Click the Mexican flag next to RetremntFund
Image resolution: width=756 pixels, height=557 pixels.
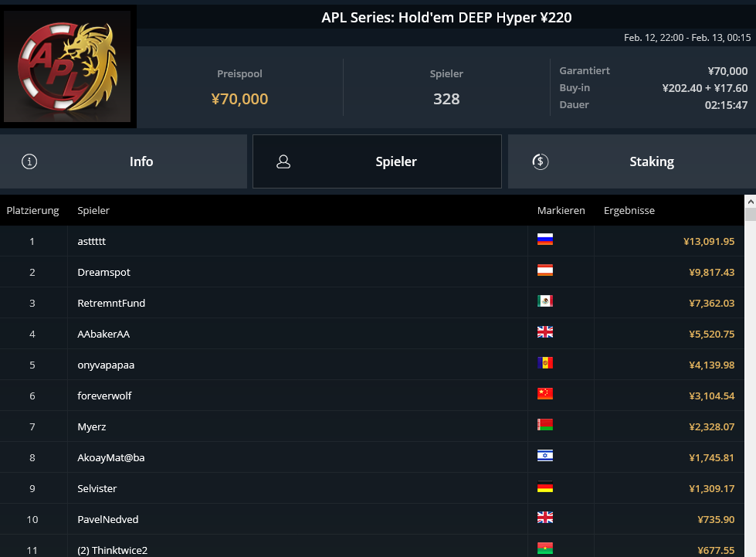(545, 301)
